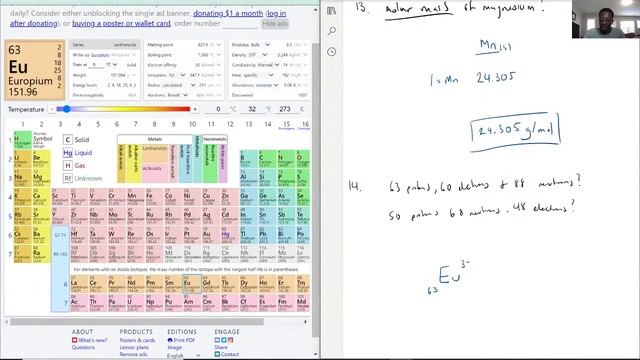Image resolution: width=640 pixels, height=360 pixels.
Task: Select the Nonmetals legend header
Action: [215, 139]
